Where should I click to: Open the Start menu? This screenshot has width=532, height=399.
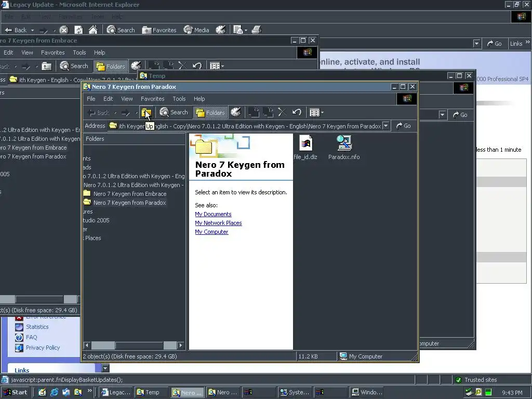tap(16, 392)
